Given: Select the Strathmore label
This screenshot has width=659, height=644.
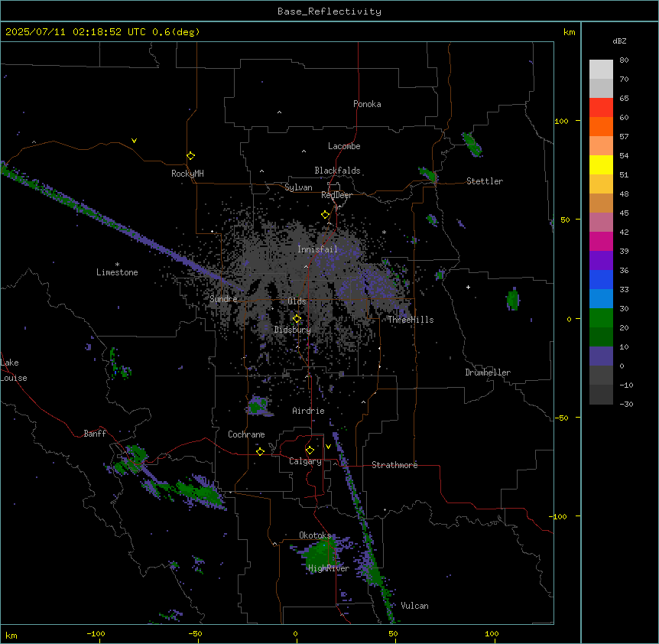Looking at the screenshot, I should coord(394,465).
